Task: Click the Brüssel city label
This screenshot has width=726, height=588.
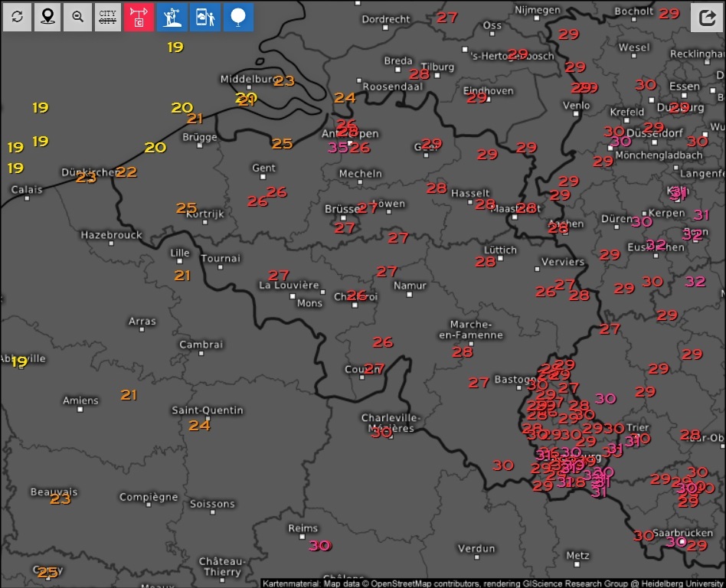Action: point(342,209)
